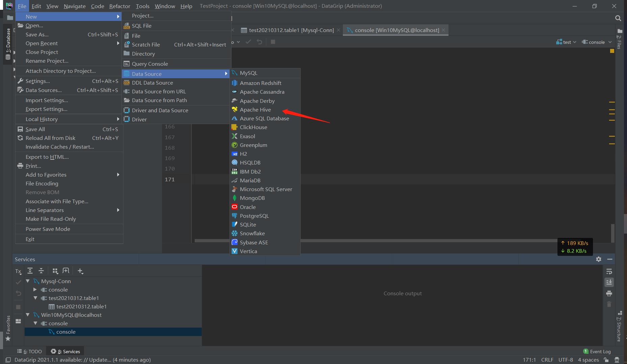
Task: Choose PostgreSQL data source
Action: 265,216
